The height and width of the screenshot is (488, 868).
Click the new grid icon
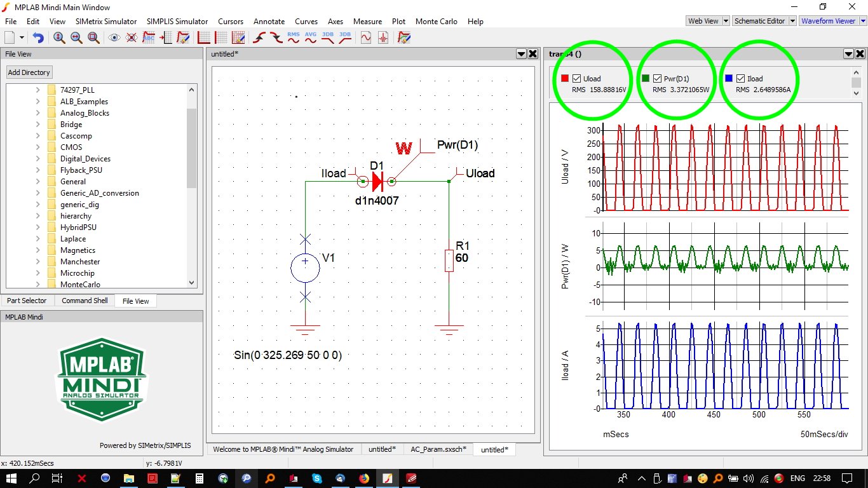click(221, 38)
